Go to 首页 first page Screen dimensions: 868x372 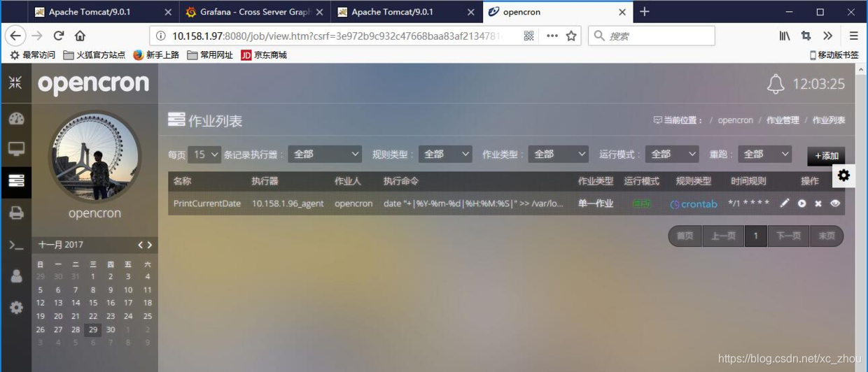[685, 236]
